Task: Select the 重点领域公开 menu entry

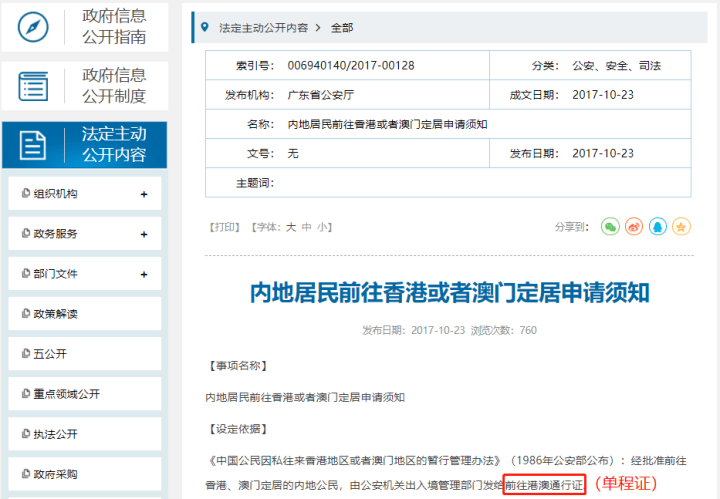Action: point(84,393)
